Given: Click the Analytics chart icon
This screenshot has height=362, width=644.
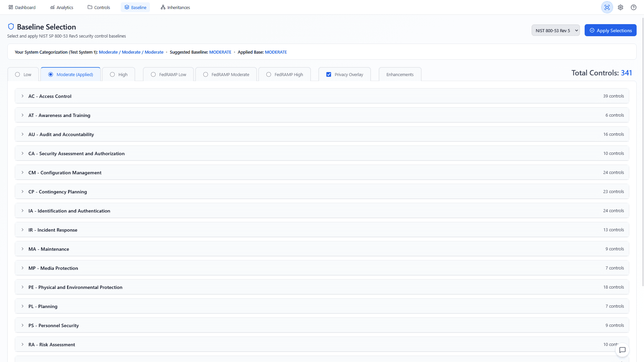Looking at the screenshot, I should coord(52,7).
